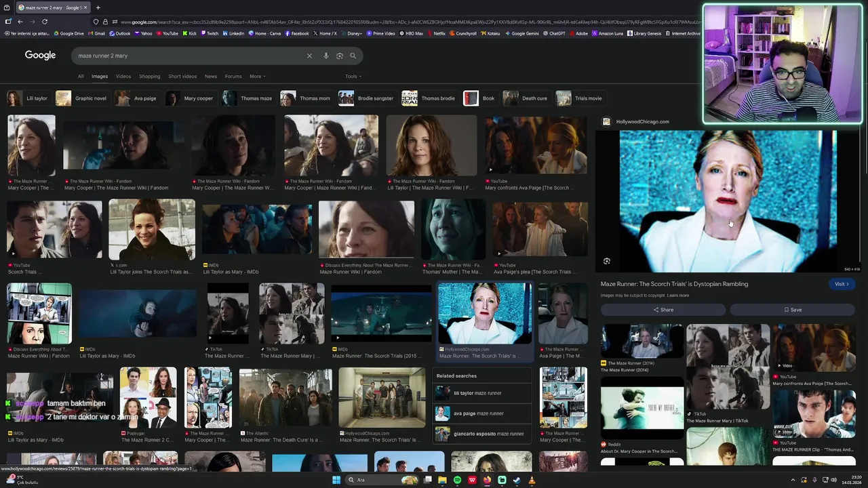Click the Visit button in preview panel
This screenshot has height=488, width=868.
pyautogui.click(x=841, y=284)
